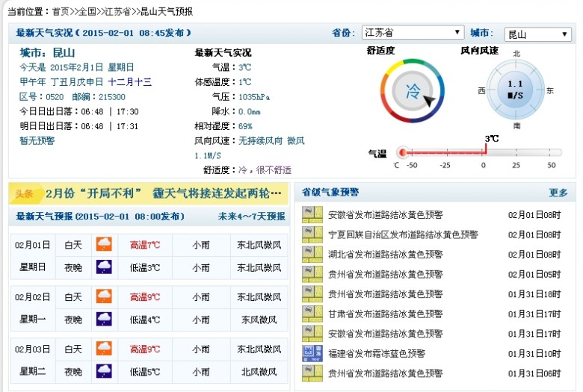Image resolution: width=583 pixels, height=392 pixels.
Task: Click the 甘肃省 road icing warning icon
Action: click(x=312, y=314)
